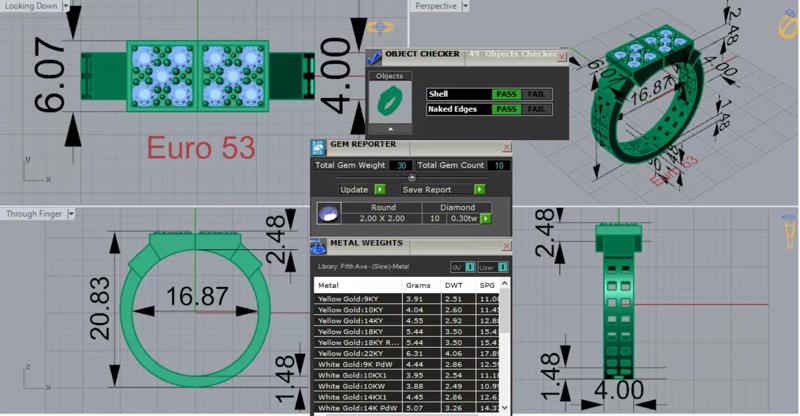Click the Perspective viewport label
The width and height of the screenshot is (800, 416).
tap(436, 6)
